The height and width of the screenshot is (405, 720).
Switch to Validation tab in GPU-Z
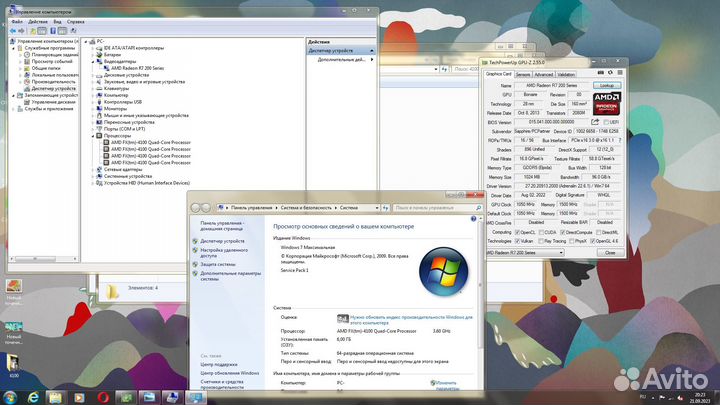pyautogui.click(x=566, y=74)
